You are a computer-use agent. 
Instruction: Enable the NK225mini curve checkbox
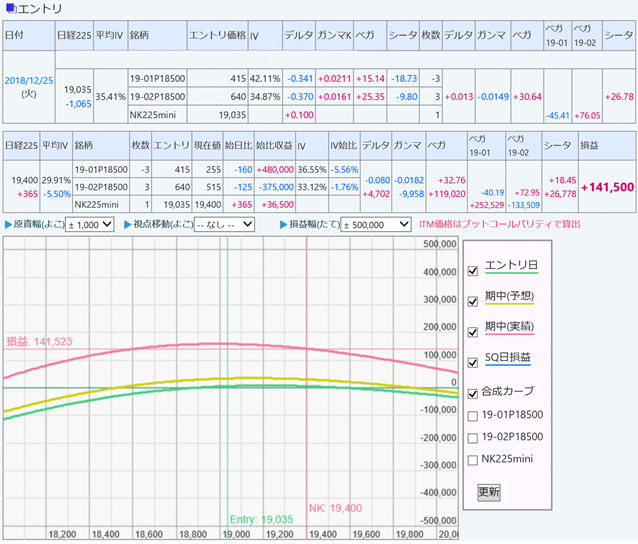point(473,460)
